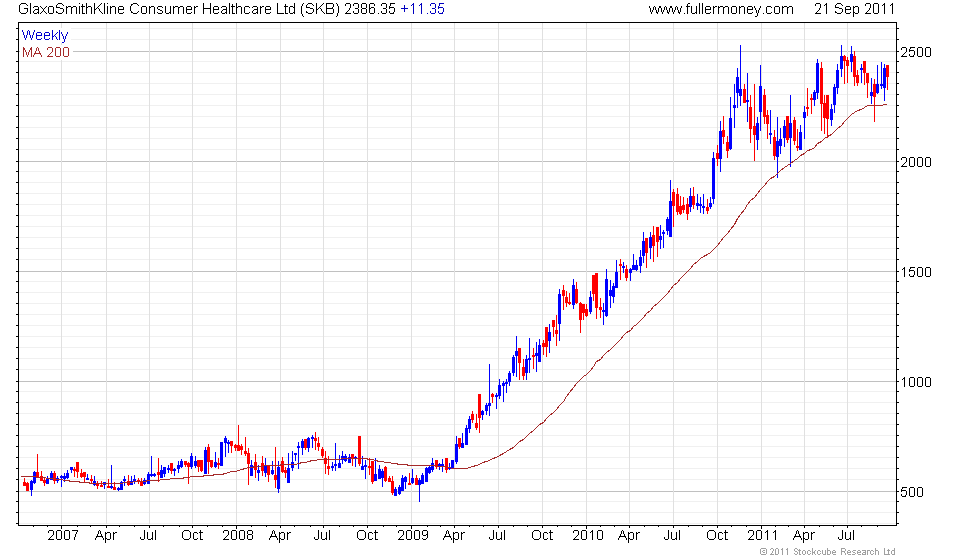Select the Weekly legend label
This screenshot has width=980, height=560.
tap(45, 36)
